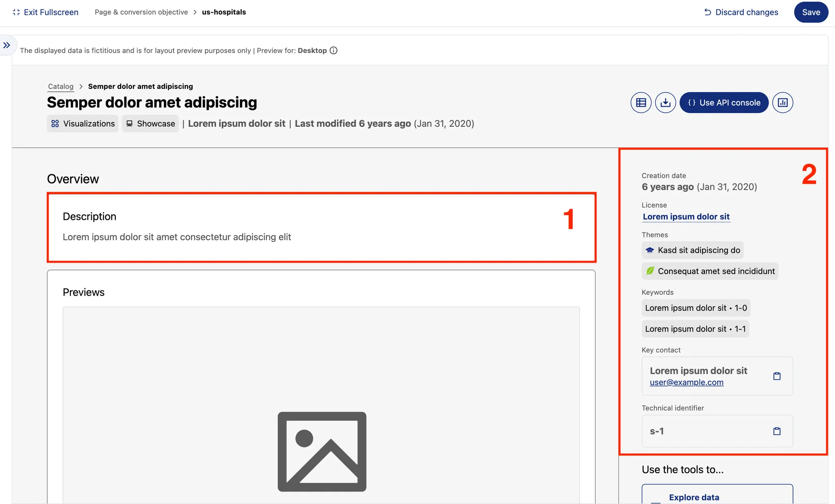The width and height of the screenshot is (835, 504).
Task: Open the Visualizations tab
Action: [x=83, y=124]
